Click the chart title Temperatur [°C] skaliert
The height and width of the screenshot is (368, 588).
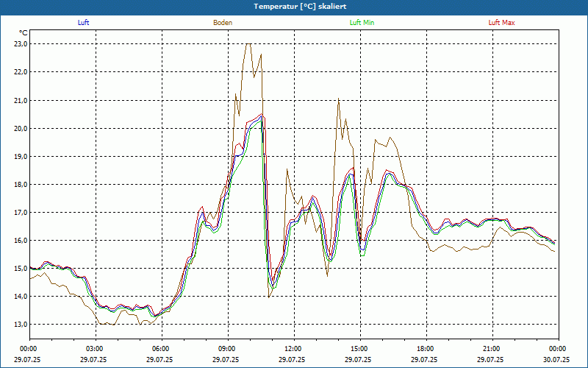coord(300,7)
